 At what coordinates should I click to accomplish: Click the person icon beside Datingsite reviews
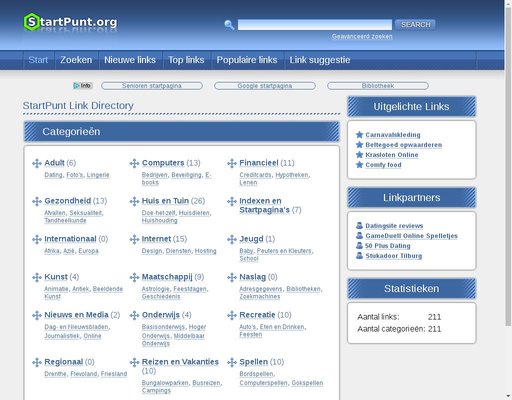pos(359,226)
